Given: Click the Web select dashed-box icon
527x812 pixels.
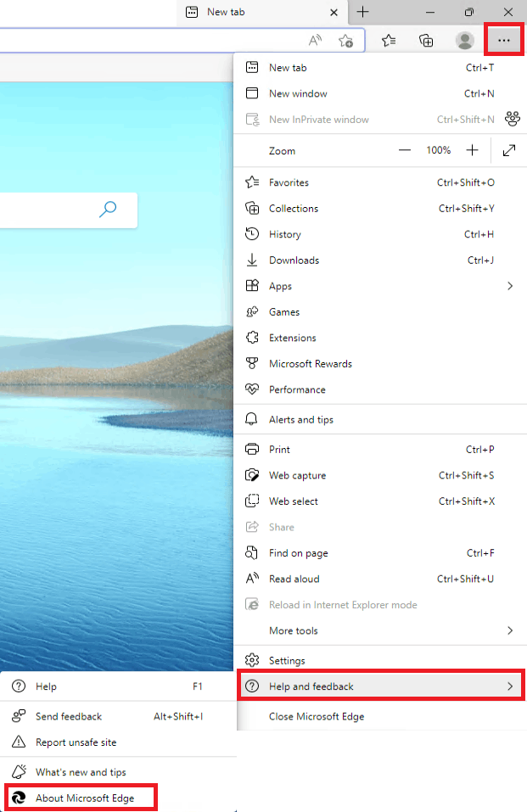Looking at the screenshot, I should point(252,501).
